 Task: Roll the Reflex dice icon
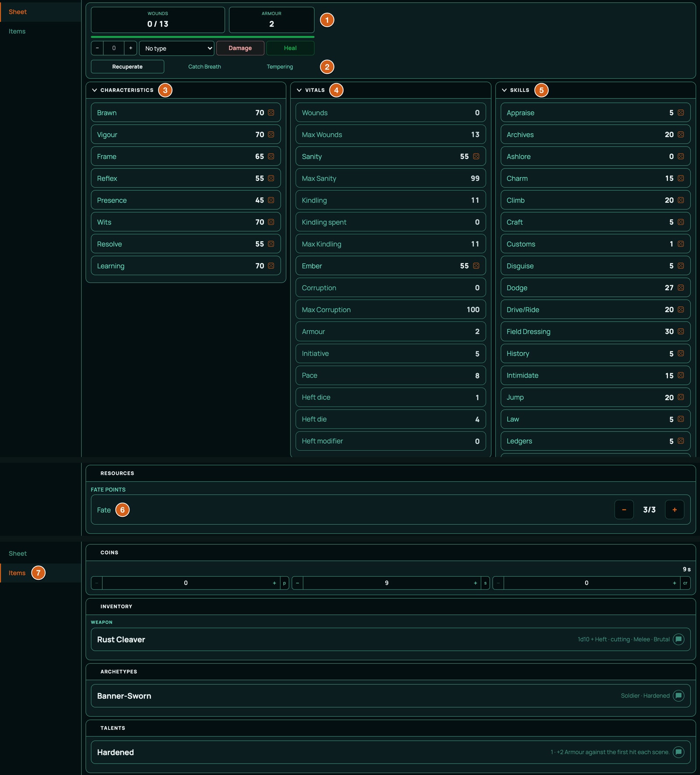click(x=271, y=178)
